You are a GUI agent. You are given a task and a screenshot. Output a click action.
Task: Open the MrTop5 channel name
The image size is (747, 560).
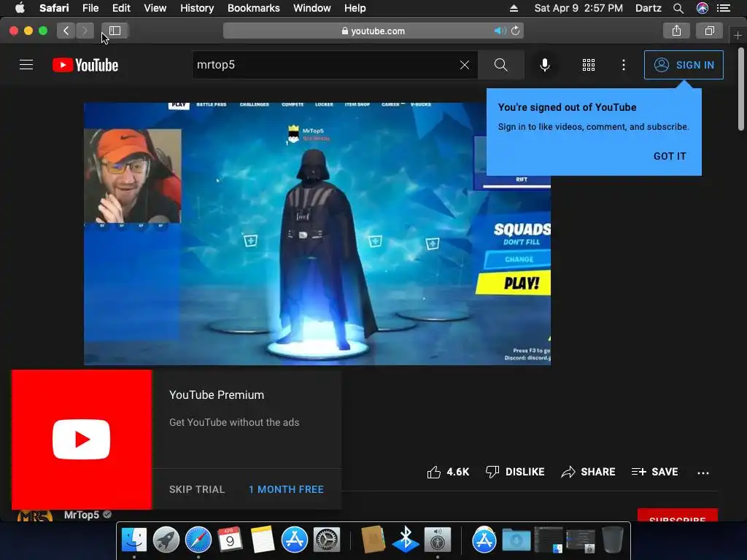point(82,515)
